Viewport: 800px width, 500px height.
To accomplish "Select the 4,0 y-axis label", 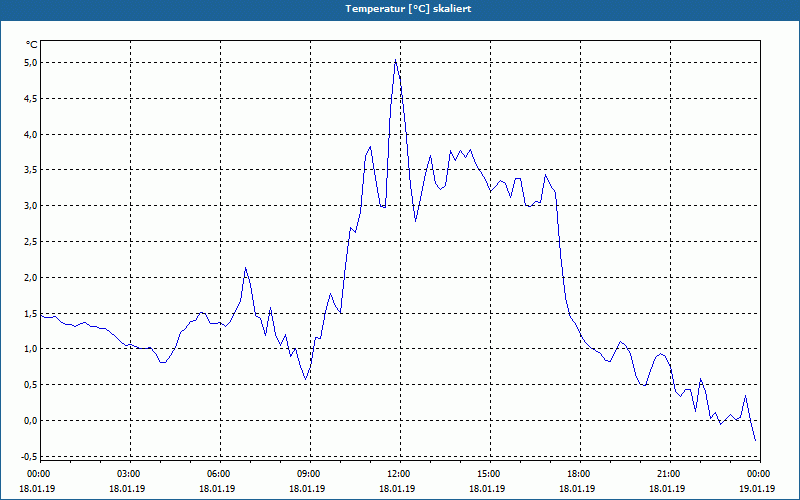I will click(31, 134).
